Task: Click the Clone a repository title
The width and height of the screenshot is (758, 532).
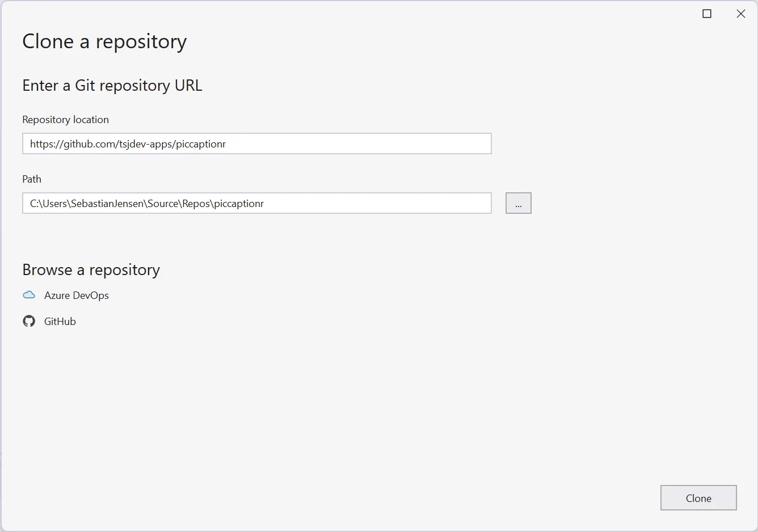Action: [104, 41]
